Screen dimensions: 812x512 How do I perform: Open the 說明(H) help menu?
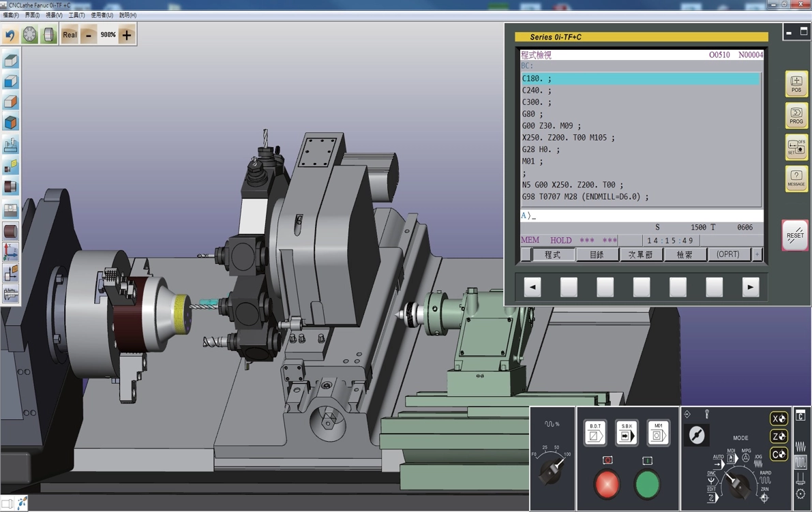(x=128, y=15)
